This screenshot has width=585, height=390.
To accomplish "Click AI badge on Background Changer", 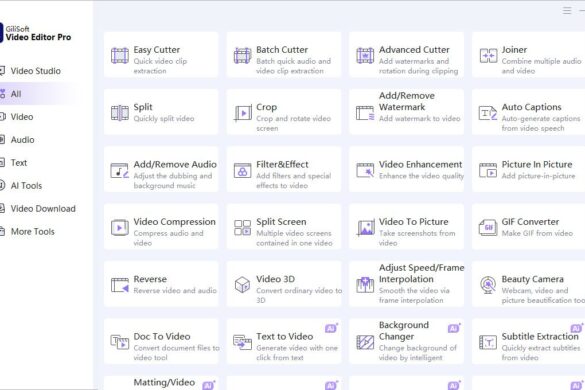I will click(454, 328).
